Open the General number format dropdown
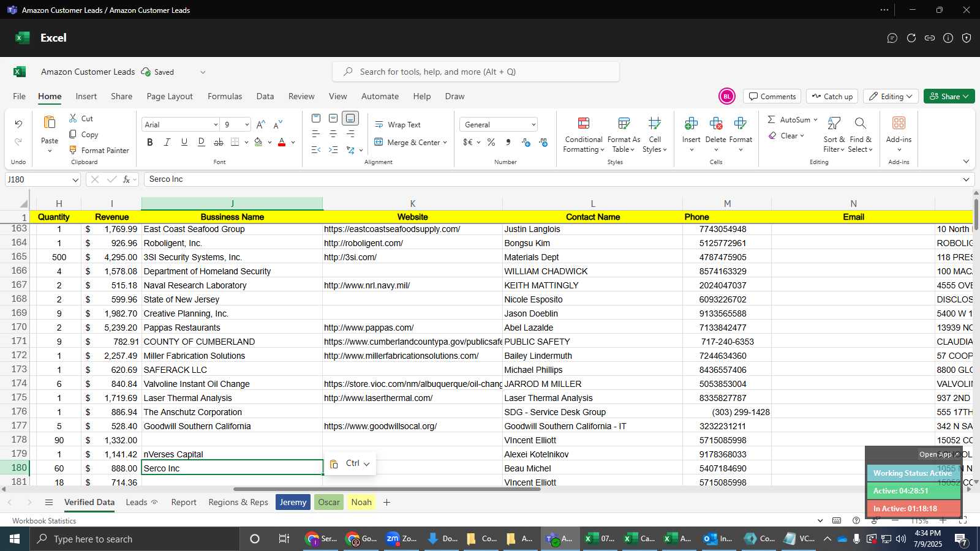Screen dimensions: 980x551 pyautogui.click(x=533, y=124)
